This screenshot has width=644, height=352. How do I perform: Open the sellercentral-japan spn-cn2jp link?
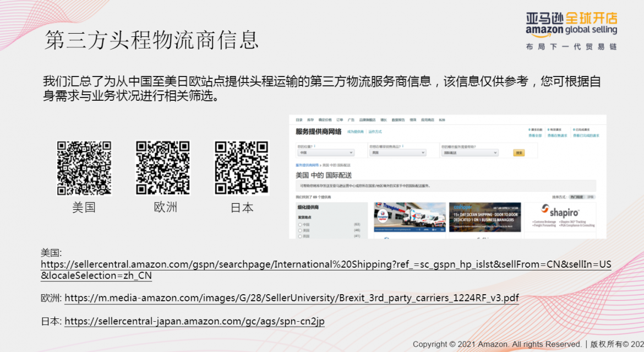(x=194, y=321)
